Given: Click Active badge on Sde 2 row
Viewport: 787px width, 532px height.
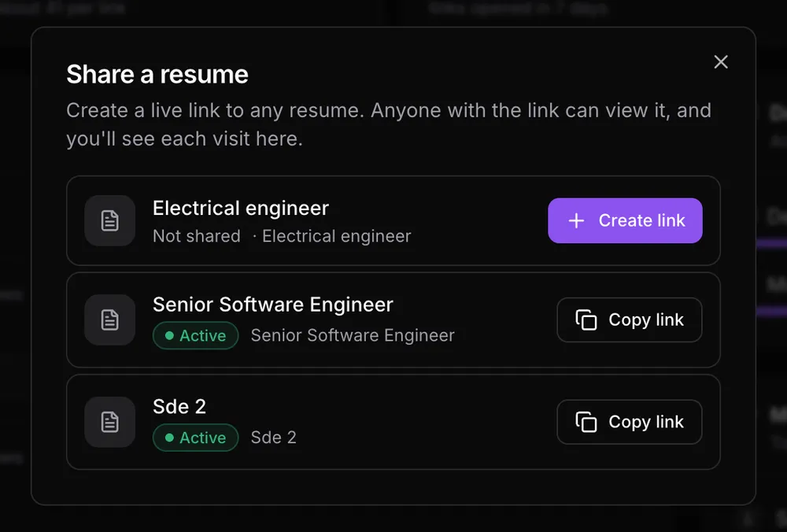Looking at the screenshot, I should pos(196,438).
